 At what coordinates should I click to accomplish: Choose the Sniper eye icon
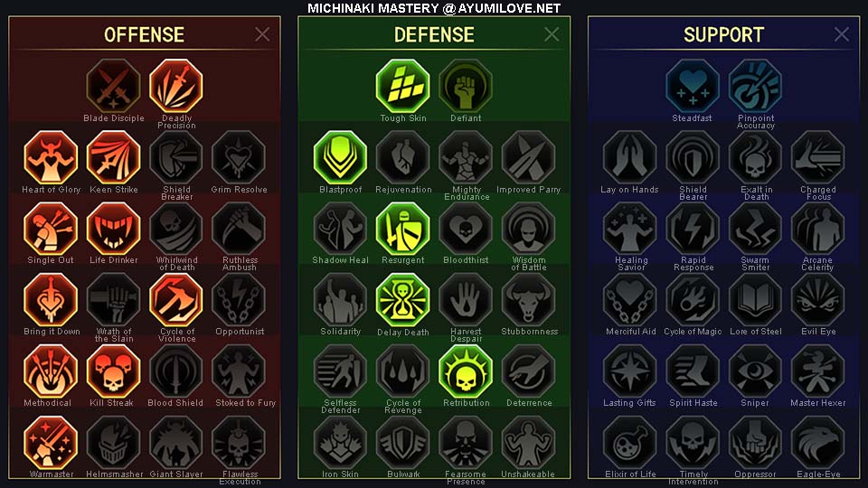(755, 371)
